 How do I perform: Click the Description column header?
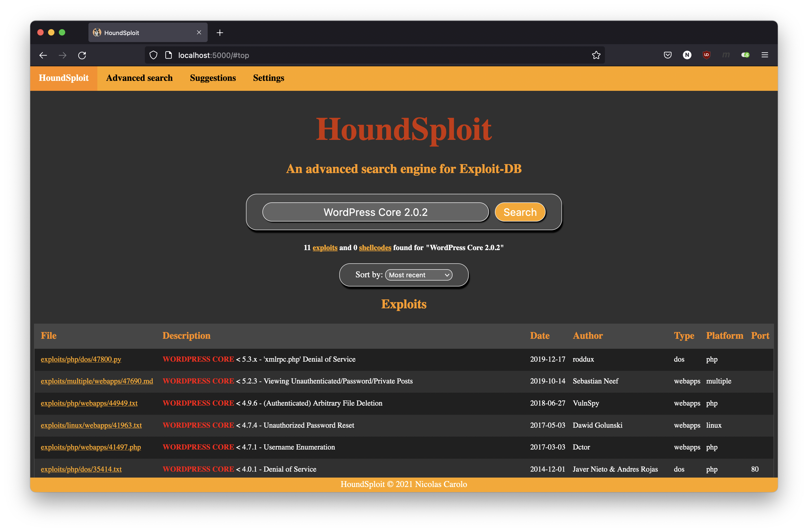[186, 336]
